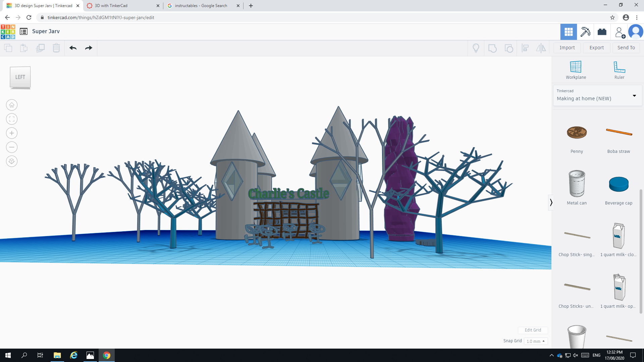Click the Align tool icon
The width and height of the screenshot is (644, 362).
[525, 48]
